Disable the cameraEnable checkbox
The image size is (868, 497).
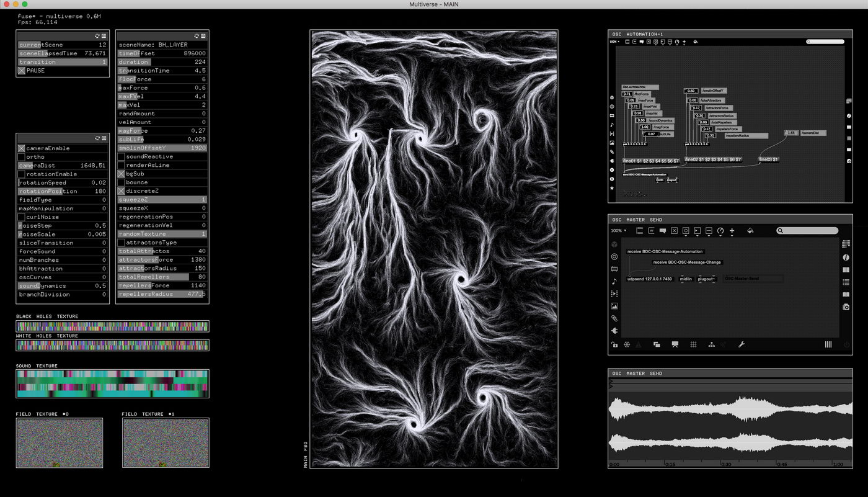coord(22,148)
